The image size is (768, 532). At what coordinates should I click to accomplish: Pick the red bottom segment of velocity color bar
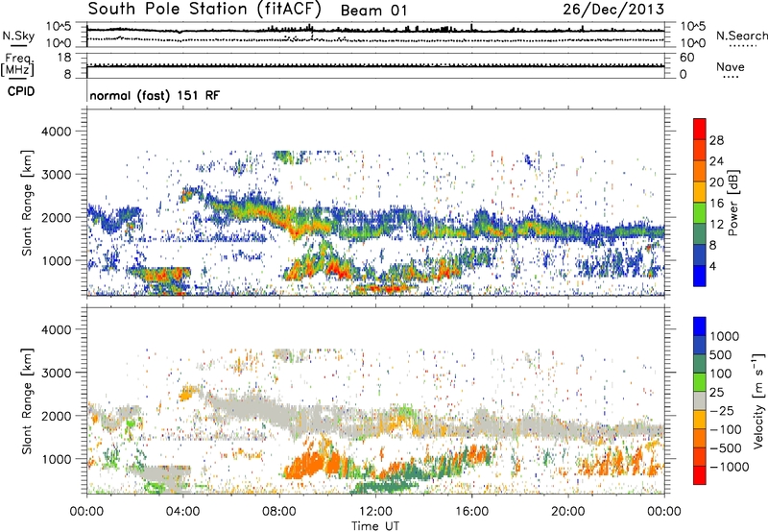pos(700,475)
